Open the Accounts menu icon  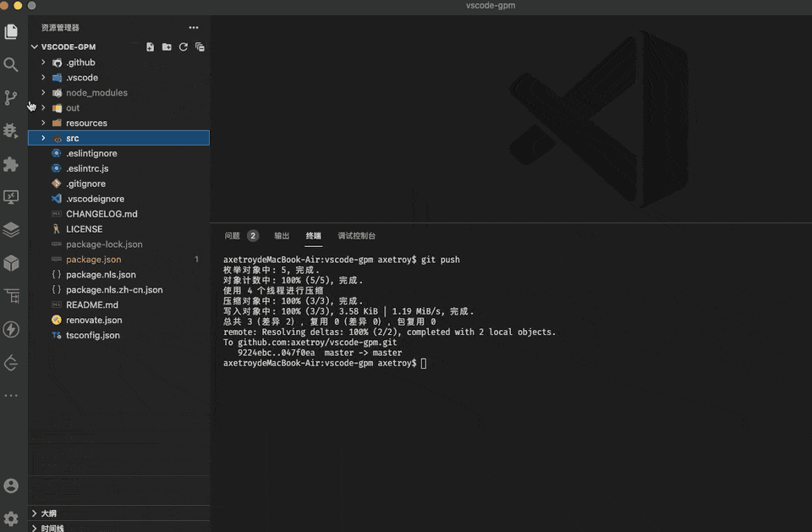click(11, 485)
